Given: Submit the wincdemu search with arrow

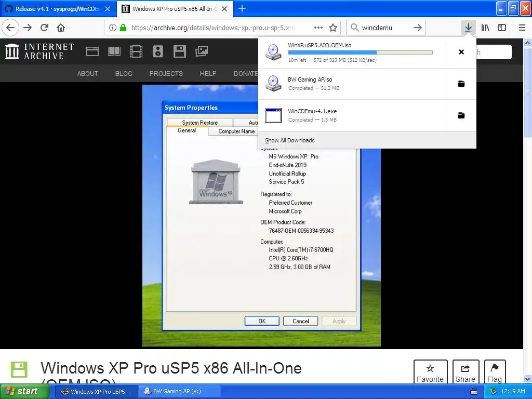Looking at the screenshot, I should point(418,28).
